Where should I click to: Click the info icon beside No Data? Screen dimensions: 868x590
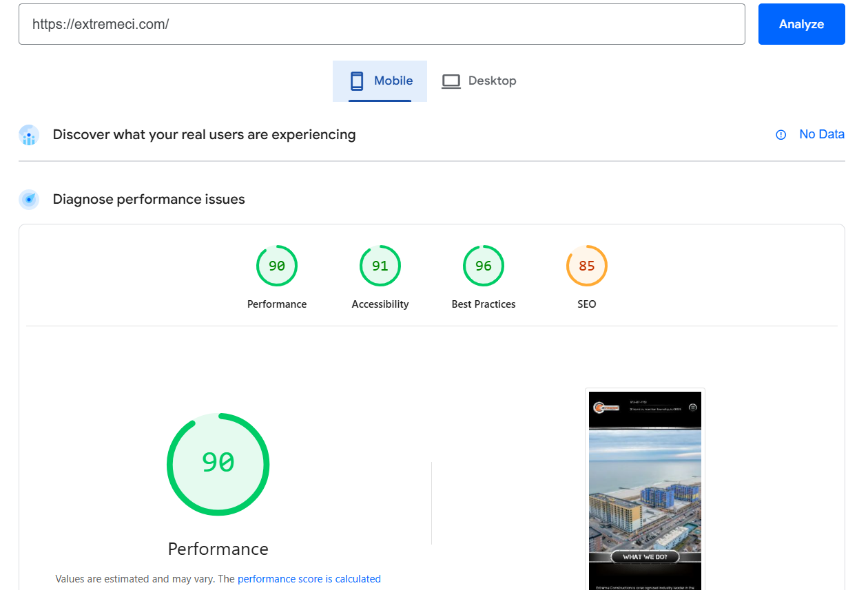[x=781, y=135]
